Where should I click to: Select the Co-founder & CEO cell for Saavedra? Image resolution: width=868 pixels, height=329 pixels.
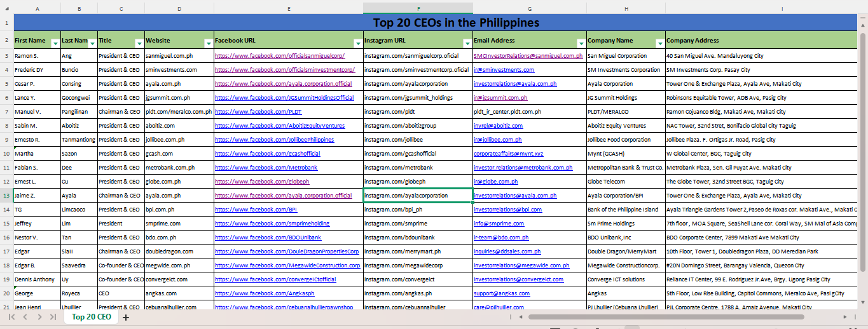(121, 265)
